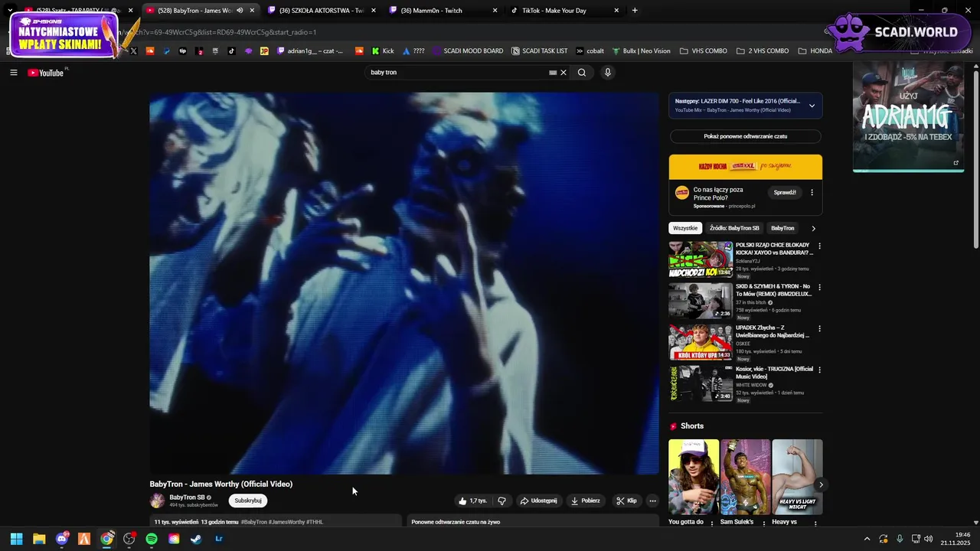Viewport: 980px width, 551px height.
Task: Open options for the Prince Polo ad
Action: tap(812, 192)
